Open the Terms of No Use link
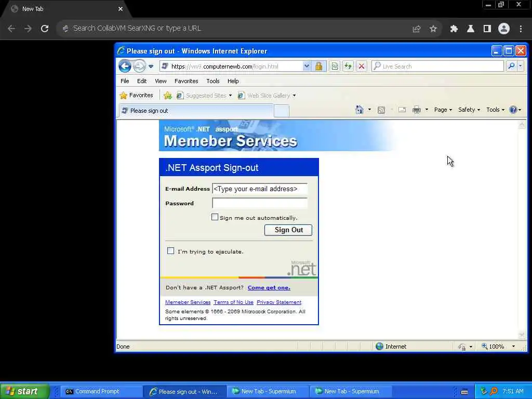The image size is (532, 399). (x=233, y=302)
